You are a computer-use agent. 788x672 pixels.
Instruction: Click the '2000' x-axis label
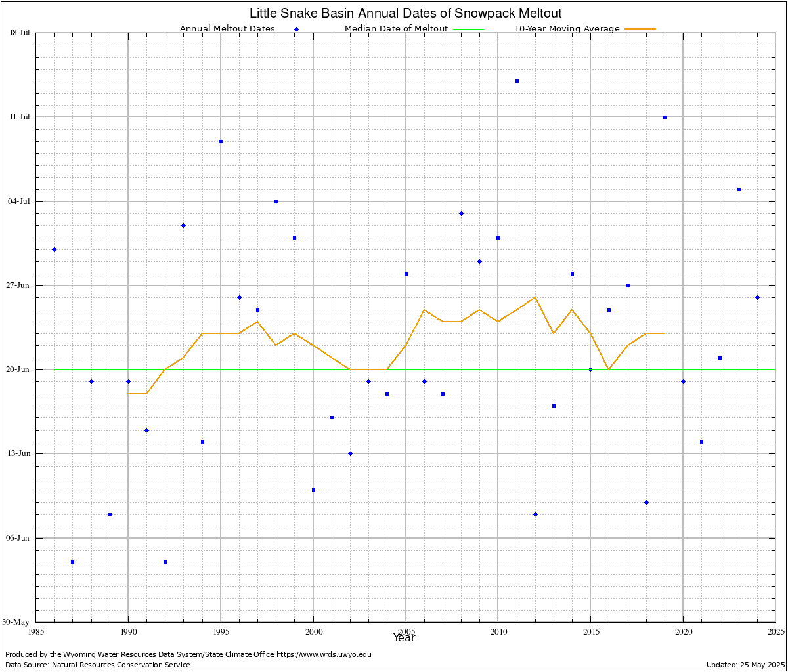point(313,631)
